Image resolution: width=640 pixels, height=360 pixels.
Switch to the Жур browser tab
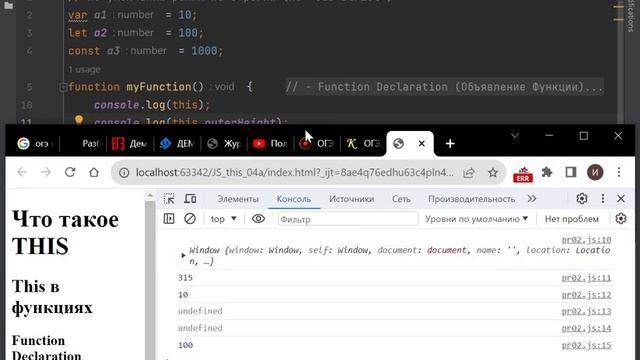pyautogui.click(x=223, y=144)
